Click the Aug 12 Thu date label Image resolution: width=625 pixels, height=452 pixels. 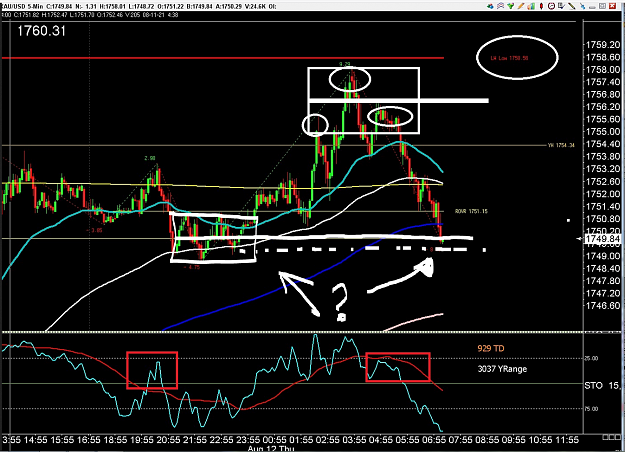point(271,448)
